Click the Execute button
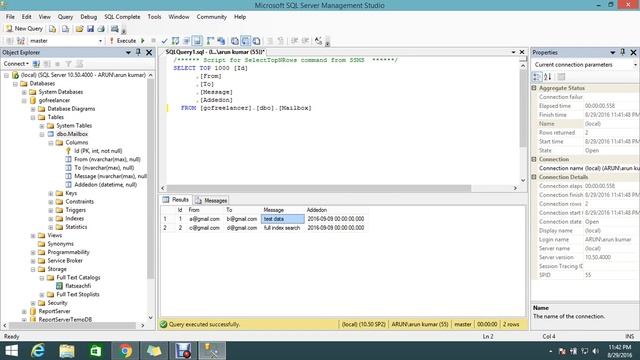The image size is (640, 360). click(x=122, y=41)
